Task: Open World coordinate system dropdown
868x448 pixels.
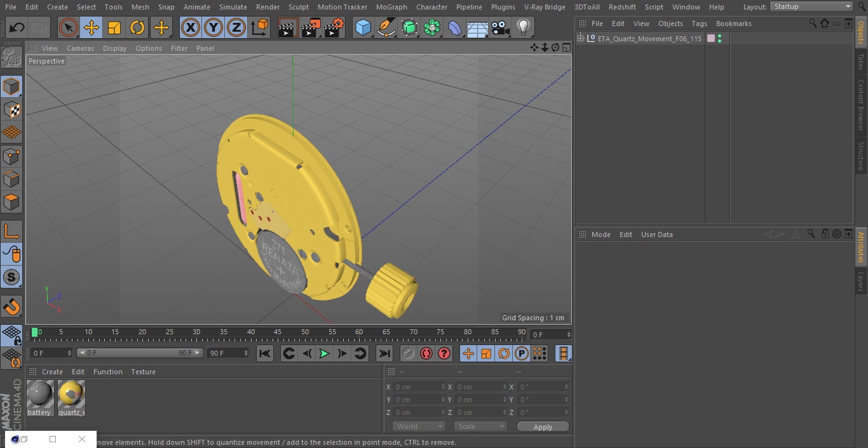Action: (419, 426)
